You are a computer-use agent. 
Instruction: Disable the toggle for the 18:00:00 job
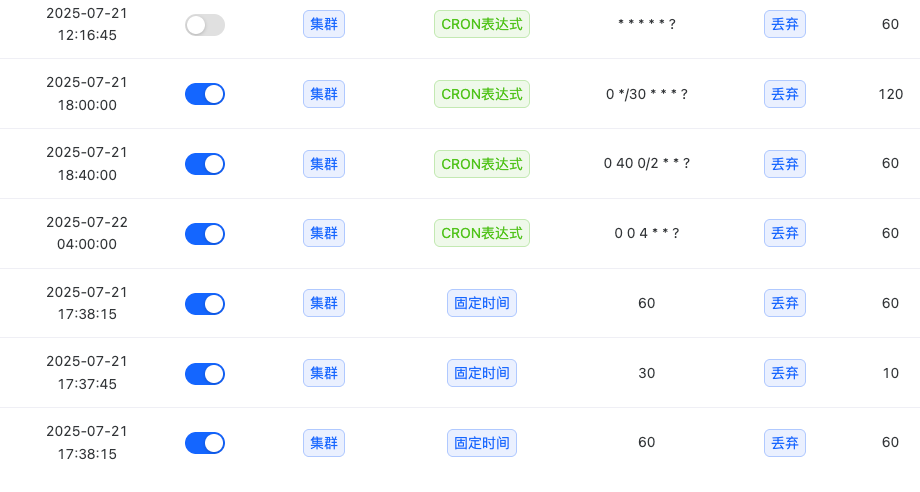click(x=205, y=94)
